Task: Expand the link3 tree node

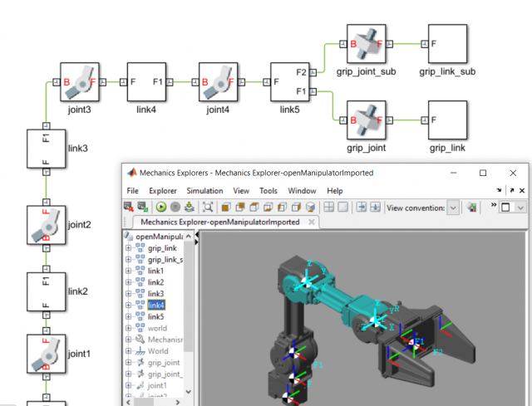Action: [x=128, y=294]
